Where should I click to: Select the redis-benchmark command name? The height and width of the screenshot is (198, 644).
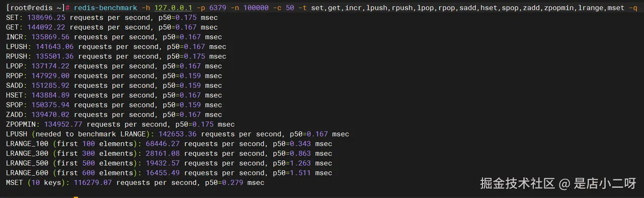[106, 8]
